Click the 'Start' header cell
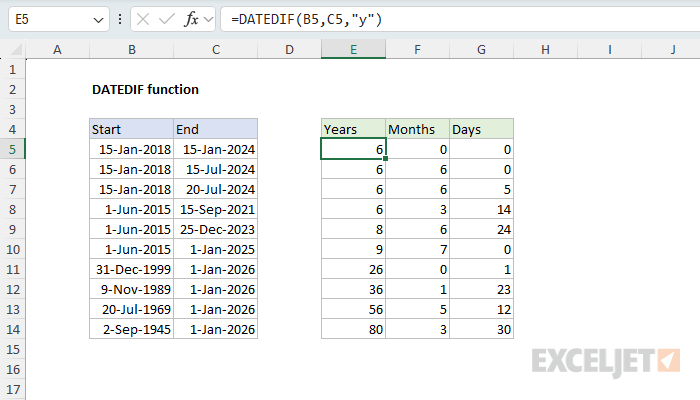This screenshot has height=400, width=700. 132,129
